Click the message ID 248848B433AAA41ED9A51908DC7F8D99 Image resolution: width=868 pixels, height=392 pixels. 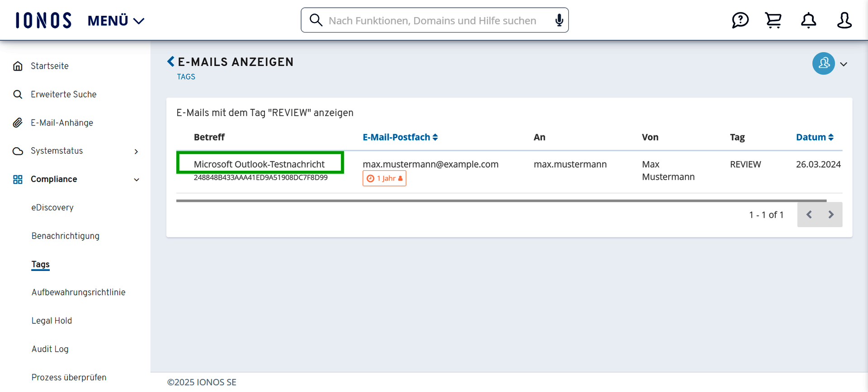(x=261, y=177)
